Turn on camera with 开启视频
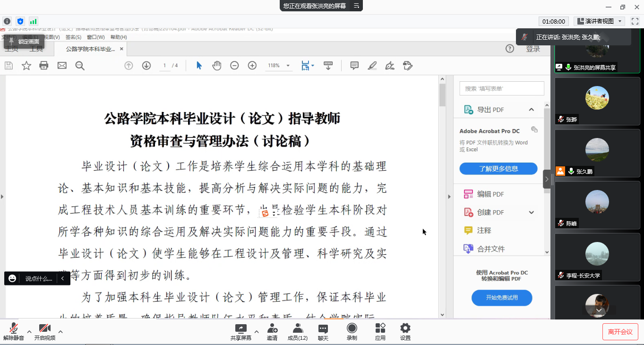Screen dimensions: 644x345 [44, 331]
